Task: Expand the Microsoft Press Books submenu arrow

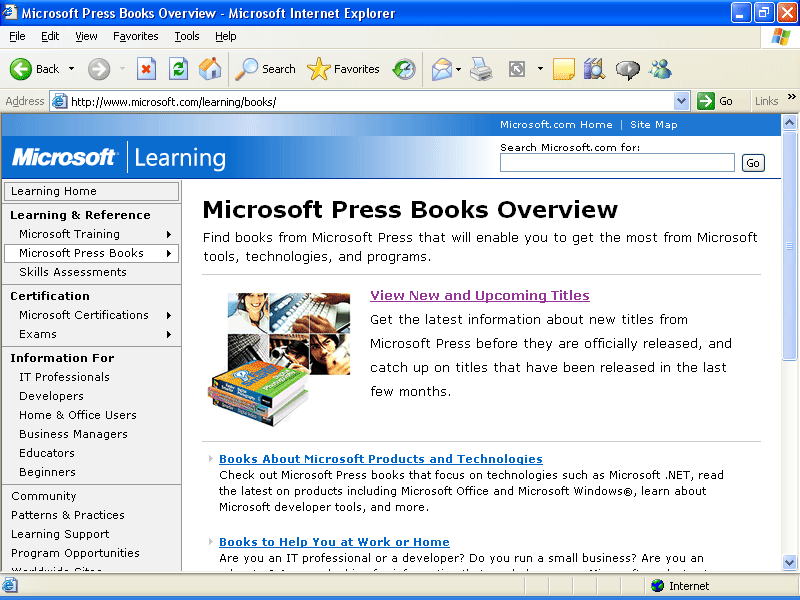Action: pyautogui.click(x=169, y=253)
